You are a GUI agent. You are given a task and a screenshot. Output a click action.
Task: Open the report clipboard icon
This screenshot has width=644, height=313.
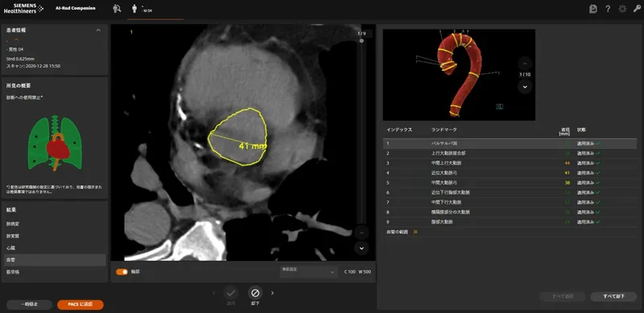pos(592,9)
